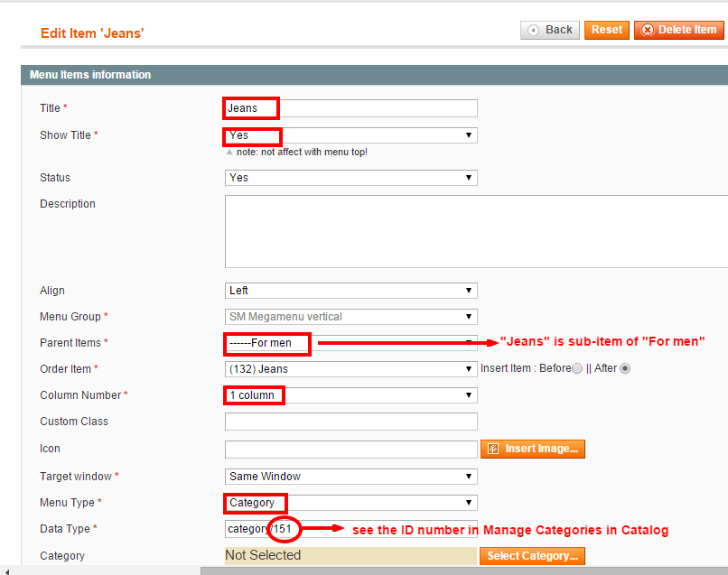The image size is (728, 575).
Task: Click the Select Category button
Action: click(533, 556)
